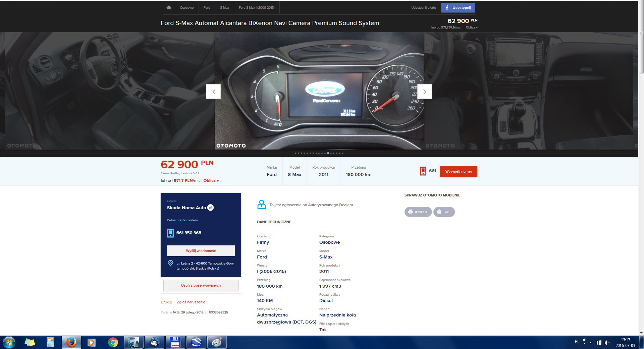Image resolution: width=644 pixels, height=349 pixels.
Task: Share the offer via Facebook Udostępnij button
Action: [x=458, y=8]
